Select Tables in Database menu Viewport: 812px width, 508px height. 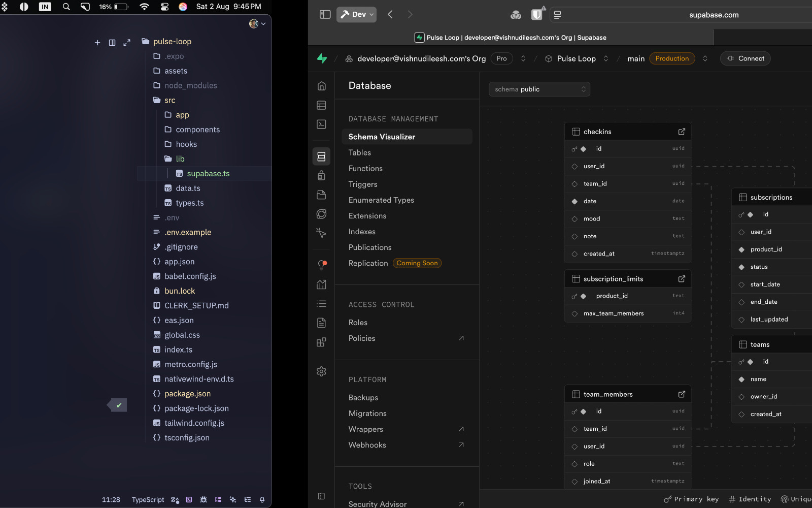pos(359,152)
